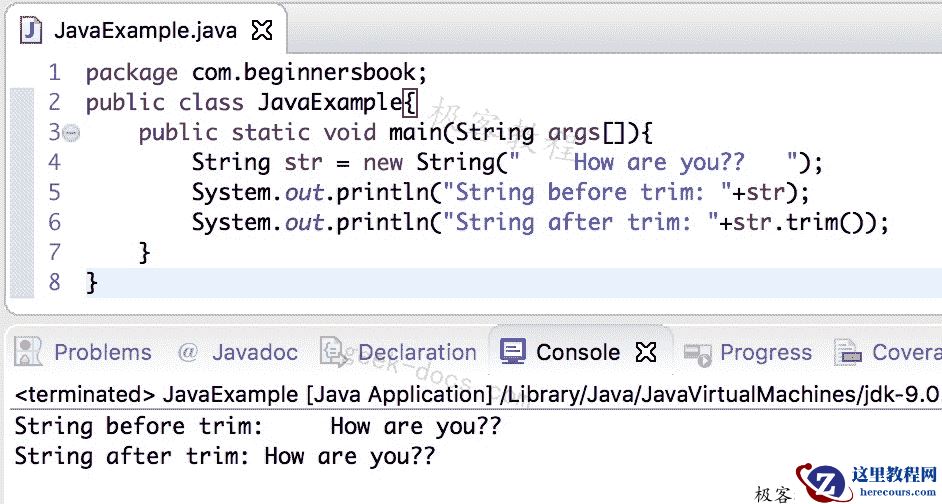Click the Console monitor icon

point(513,352)
